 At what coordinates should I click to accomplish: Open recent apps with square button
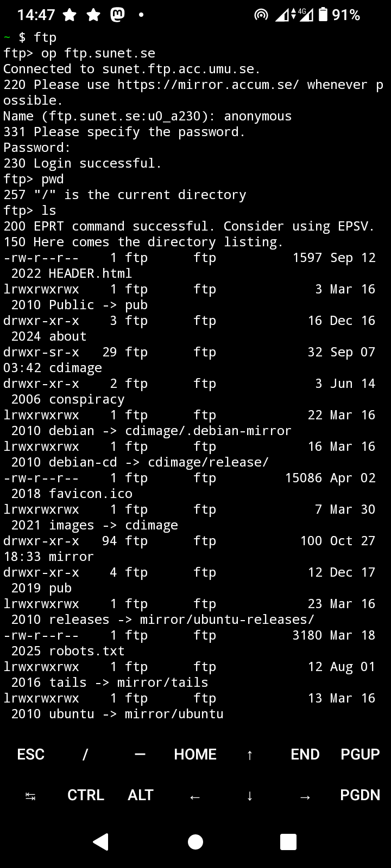[288, 841]
